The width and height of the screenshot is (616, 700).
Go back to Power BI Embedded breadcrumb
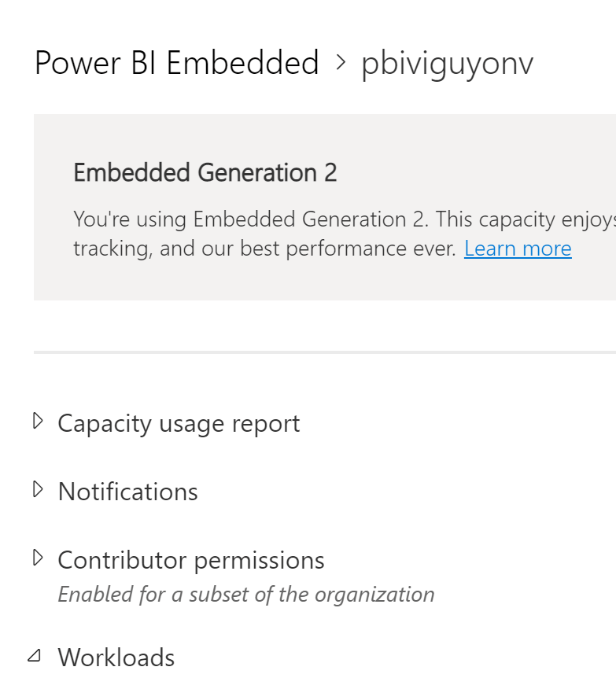point(176,63)
